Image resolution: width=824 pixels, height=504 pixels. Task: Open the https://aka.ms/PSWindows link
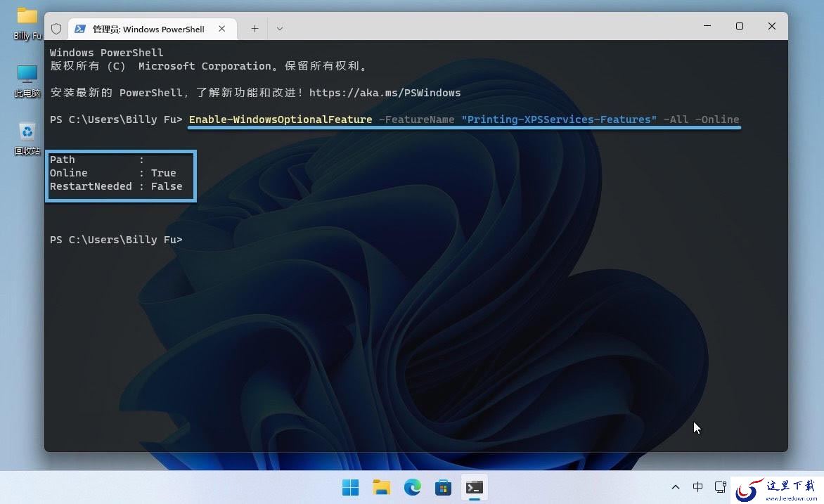385,93
